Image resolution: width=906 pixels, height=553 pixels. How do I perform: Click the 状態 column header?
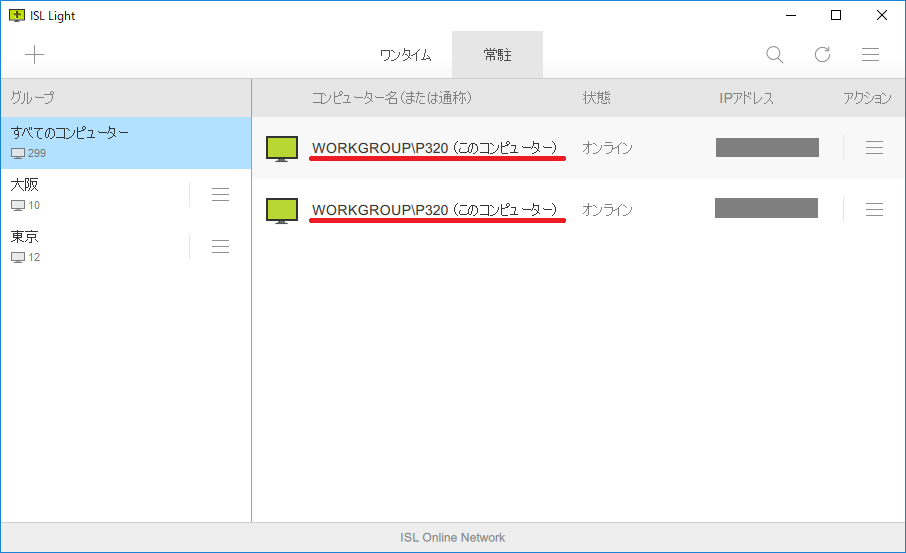pos(596,98)
